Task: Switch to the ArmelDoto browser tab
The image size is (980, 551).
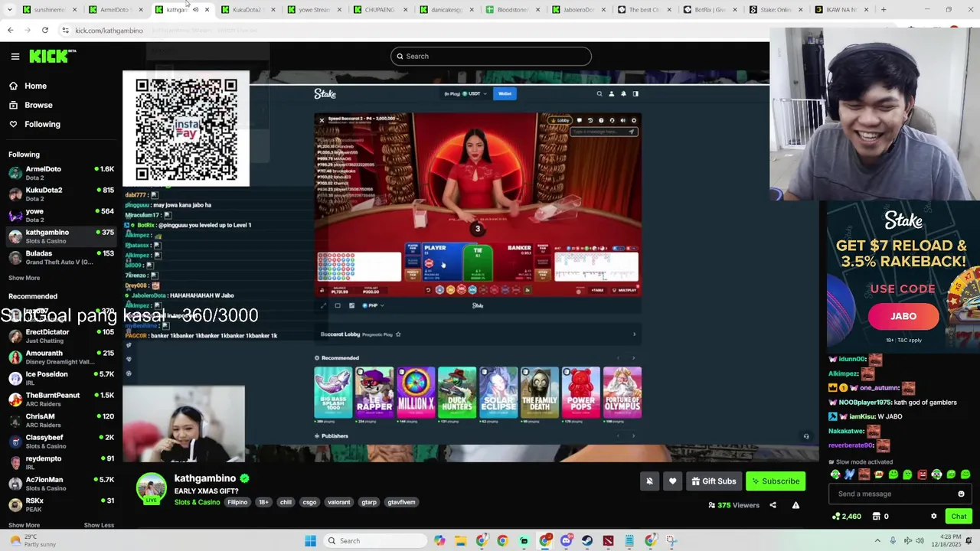Action: [x=115, y=10]
